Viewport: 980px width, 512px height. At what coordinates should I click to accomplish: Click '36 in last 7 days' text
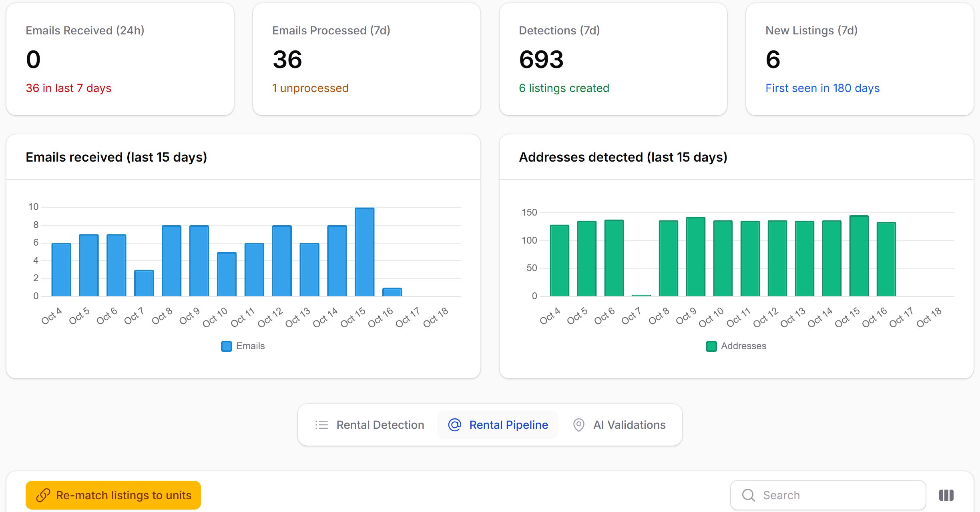pyautogui.click(x=68, y=88)
